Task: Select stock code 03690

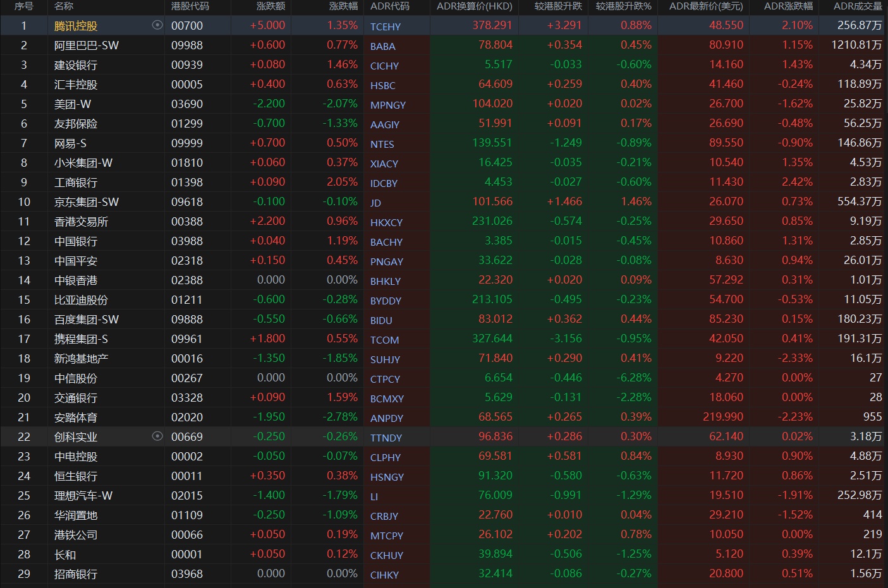Action: click(x=187, y=104)
